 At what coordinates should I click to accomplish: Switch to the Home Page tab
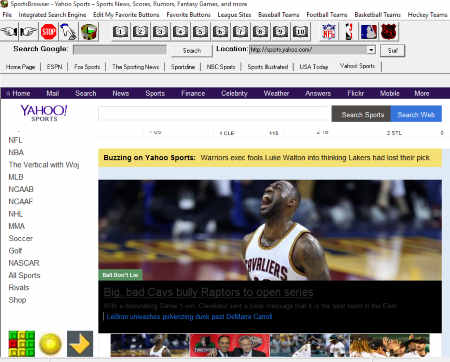[x=21, y=67]
